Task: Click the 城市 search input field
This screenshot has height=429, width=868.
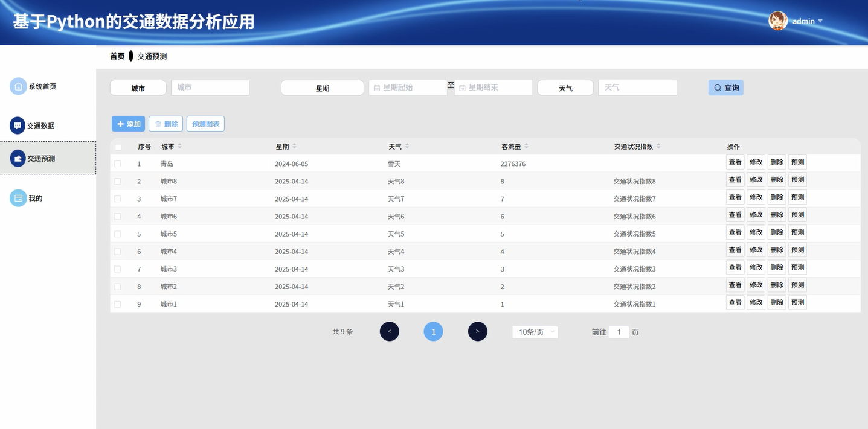Action: point(210,87)
